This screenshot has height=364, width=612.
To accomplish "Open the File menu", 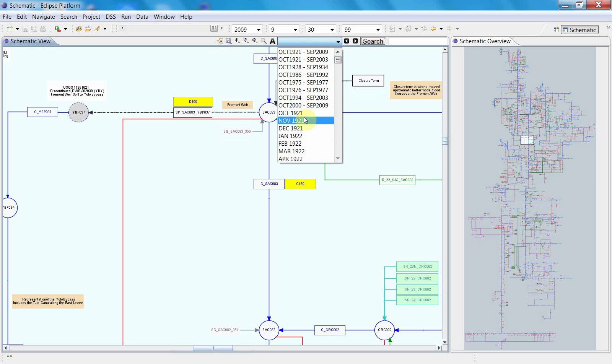I will click(7, 17).
